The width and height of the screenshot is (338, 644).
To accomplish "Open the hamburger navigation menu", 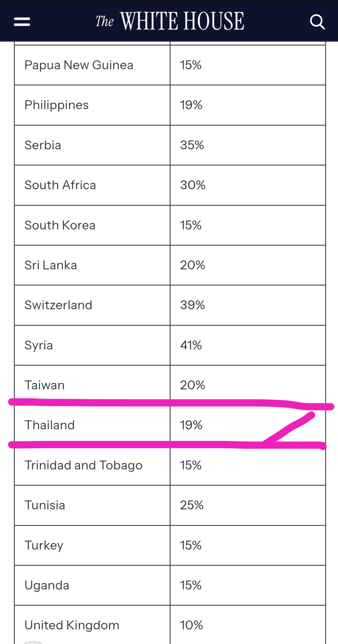I will click(22, 22).
